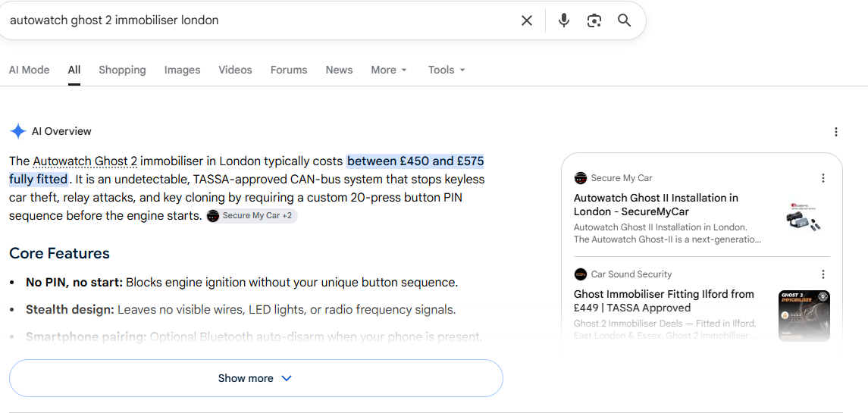Click Car Sound Security site favicon

coord(580,274)
